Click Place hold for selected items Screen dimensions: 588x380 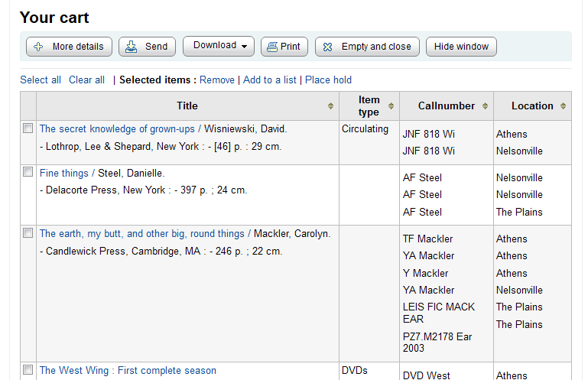(x=328, y=80)
